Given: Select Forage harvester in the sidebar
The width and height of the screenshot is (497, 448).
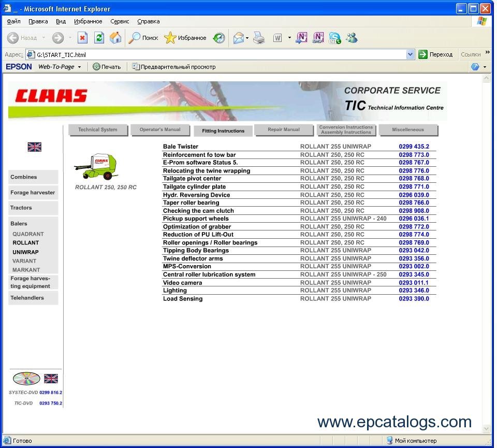Looking at the screenshot, I should click(33, 193).
